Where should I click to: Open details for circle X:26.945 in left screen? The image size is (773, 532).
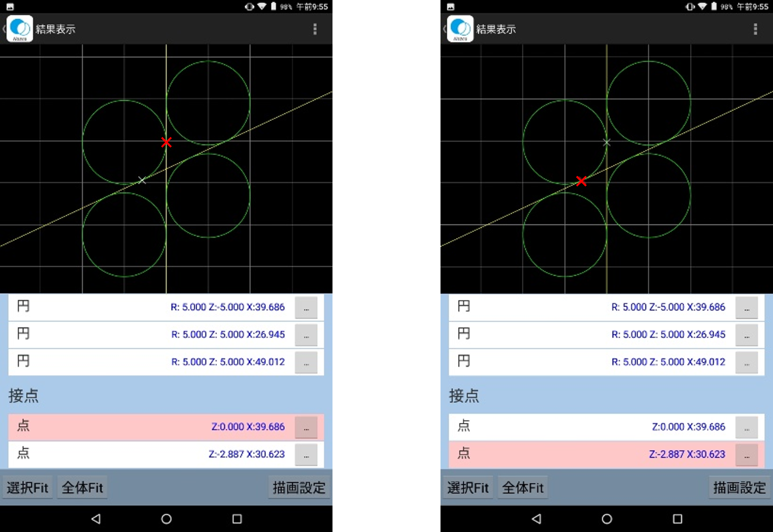306,335
